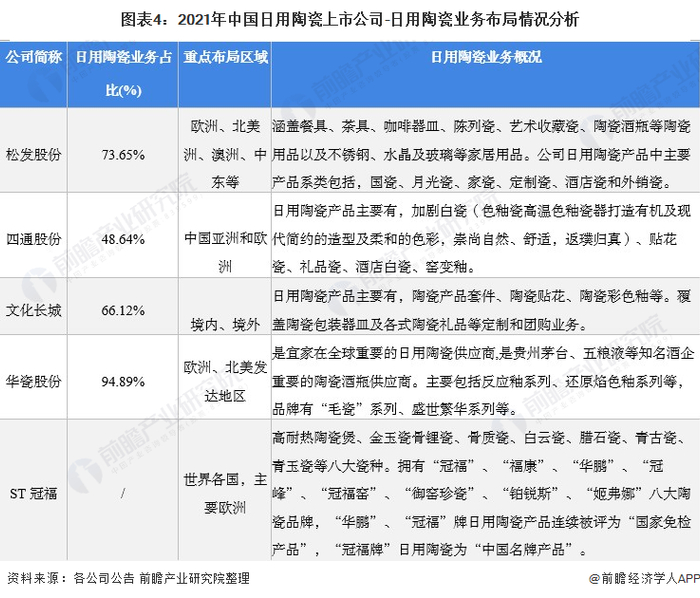Select the ST 冠福 company cell
Image resolution: width=700 pixels, height=598 pixels.
point(33,490)
